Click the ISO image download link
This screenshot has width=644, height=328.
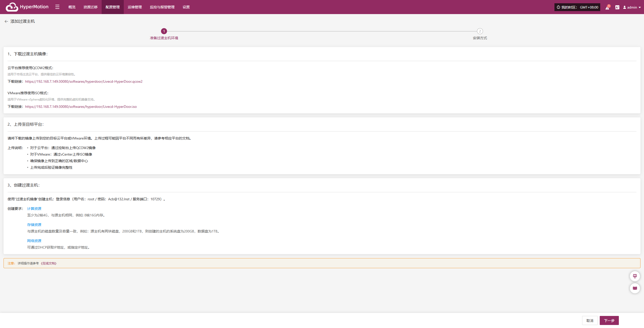[81, 107]
